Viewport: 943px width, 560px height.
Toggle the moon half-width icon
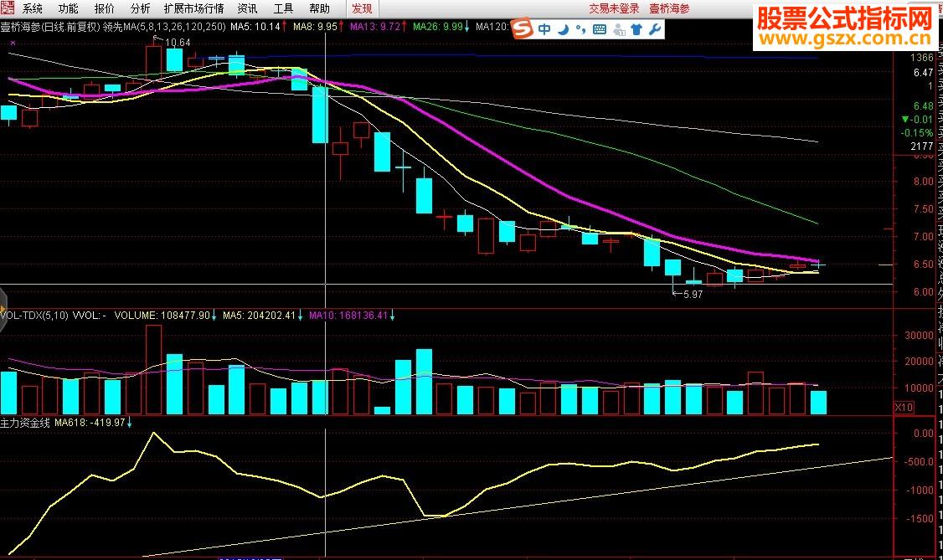563,28
